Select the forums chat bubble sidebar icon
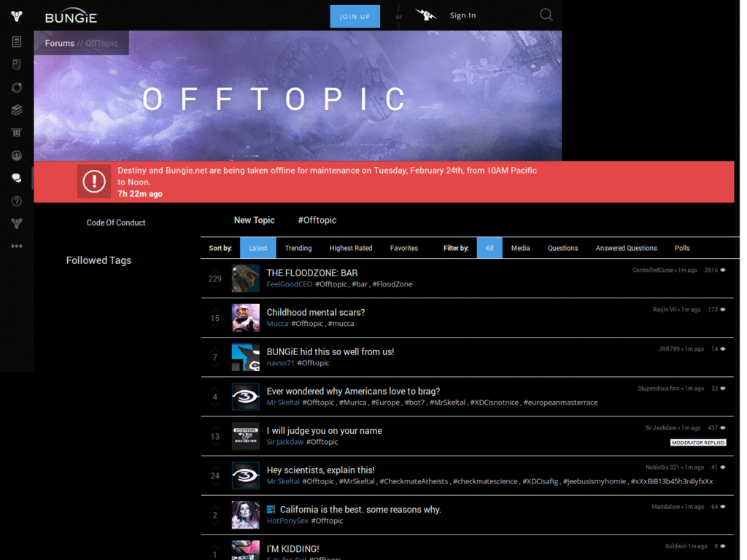Viewport: 747px width, 560px height. coord(17,178)
